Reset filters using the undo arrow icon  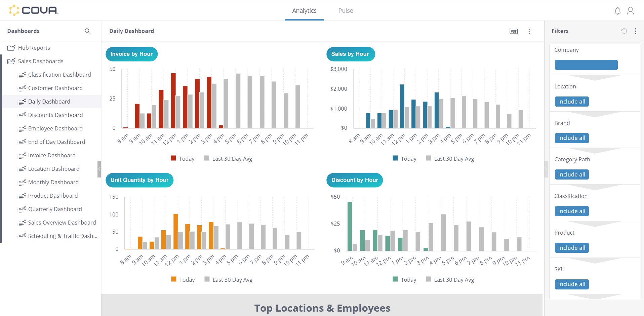tap(624, 31)
